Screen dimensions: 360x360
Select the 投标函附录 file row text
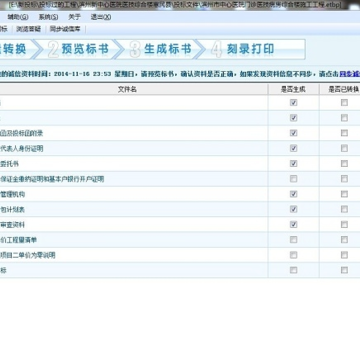22,133
